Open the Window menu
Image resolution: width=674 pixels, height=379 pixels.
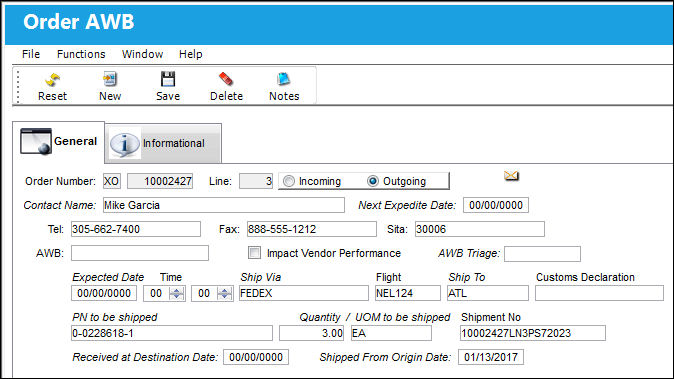pyautogui.click(x=142, y=54)
